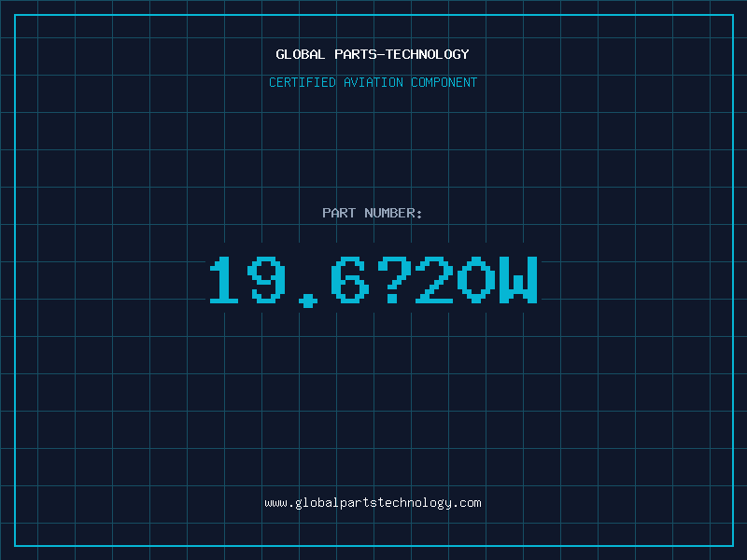Click the part number 19.6?20W

coord(373,281)
